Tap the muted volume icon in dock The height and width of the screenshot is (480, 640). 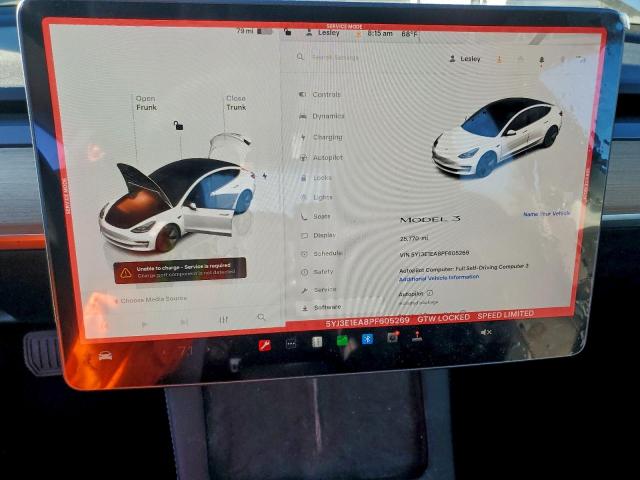[486, 333]
